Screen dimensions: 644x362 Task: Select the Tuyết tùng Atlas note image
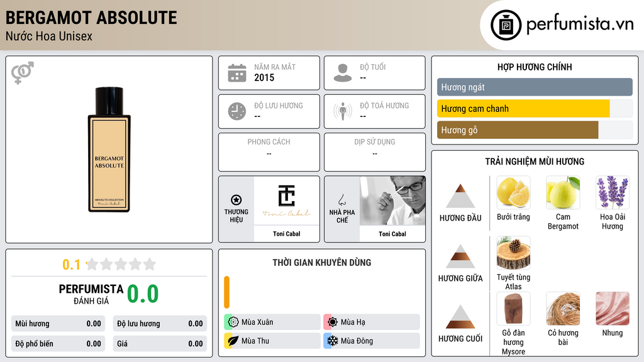point(513,253)
